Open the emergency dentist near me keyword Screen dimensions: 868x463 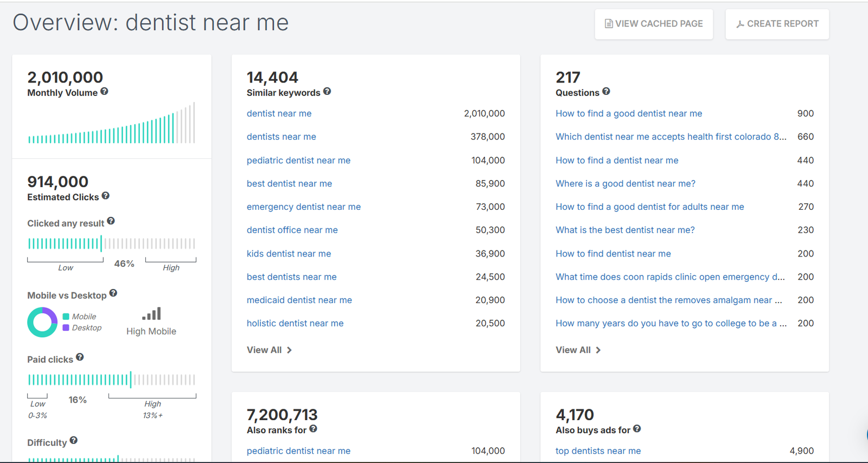point(303,207)
